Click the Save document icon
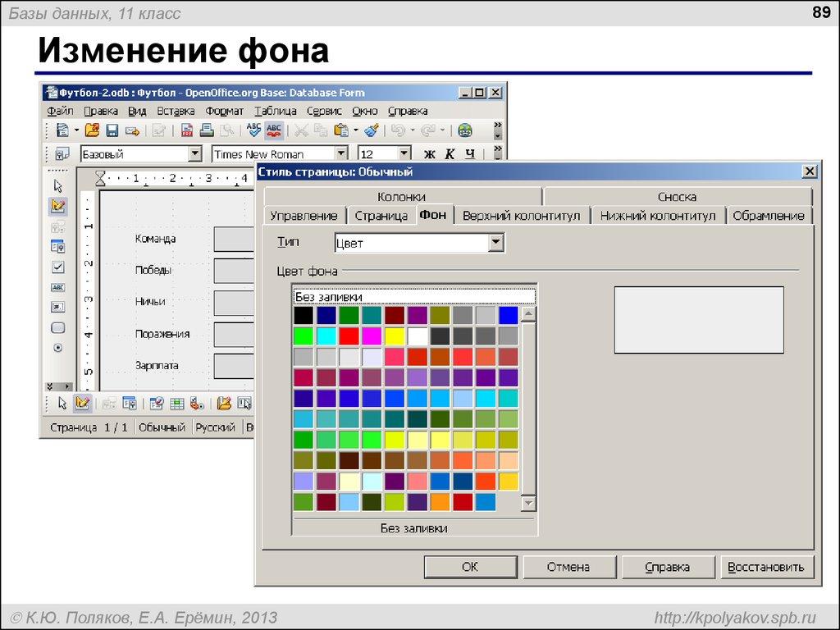Screen dimensions: 840x630 [112, 130]
